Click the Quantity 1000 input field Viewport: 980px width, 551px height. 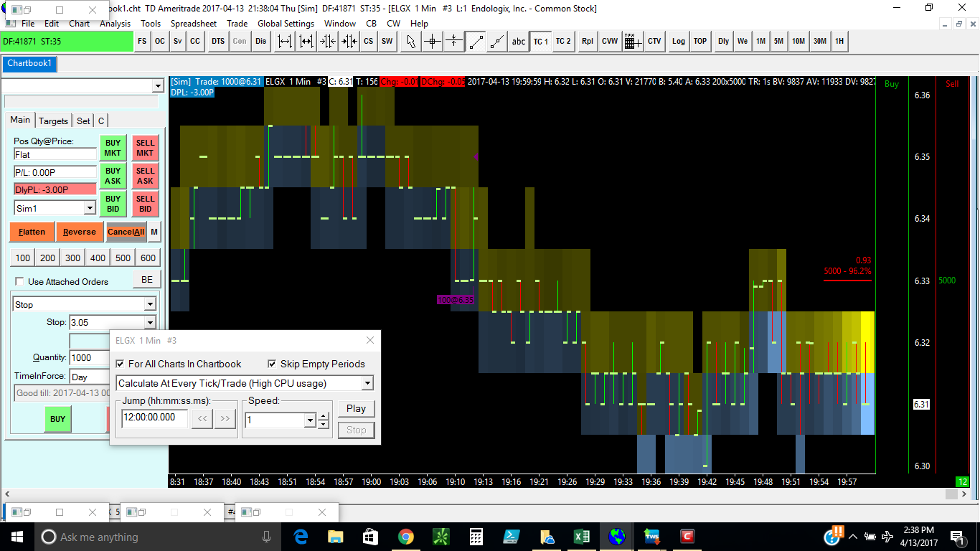(89, 357)
